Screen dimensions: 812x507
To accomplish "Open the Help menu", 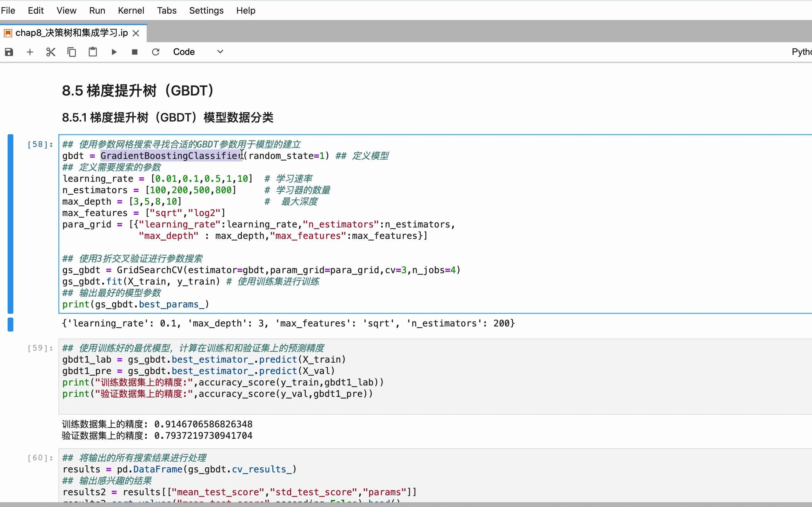I will [246, 10].
